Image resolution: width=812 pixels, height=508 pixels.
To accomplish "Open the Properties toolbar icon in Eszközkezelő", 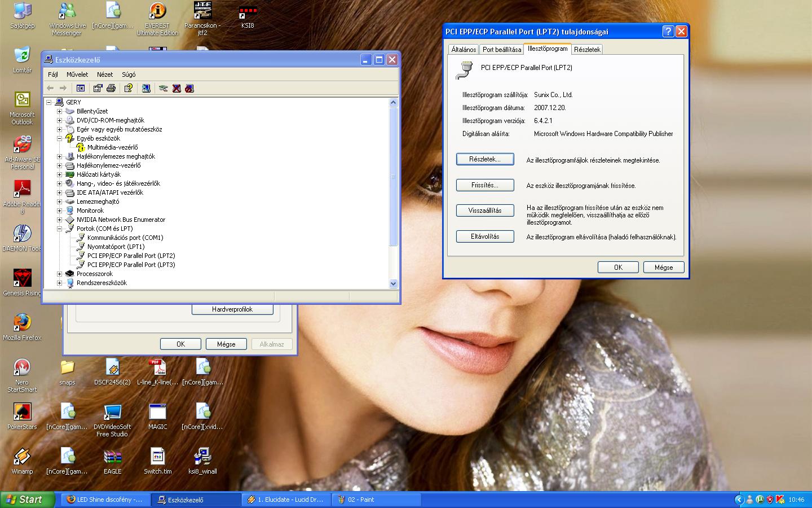I will click(x=98, y=88).
